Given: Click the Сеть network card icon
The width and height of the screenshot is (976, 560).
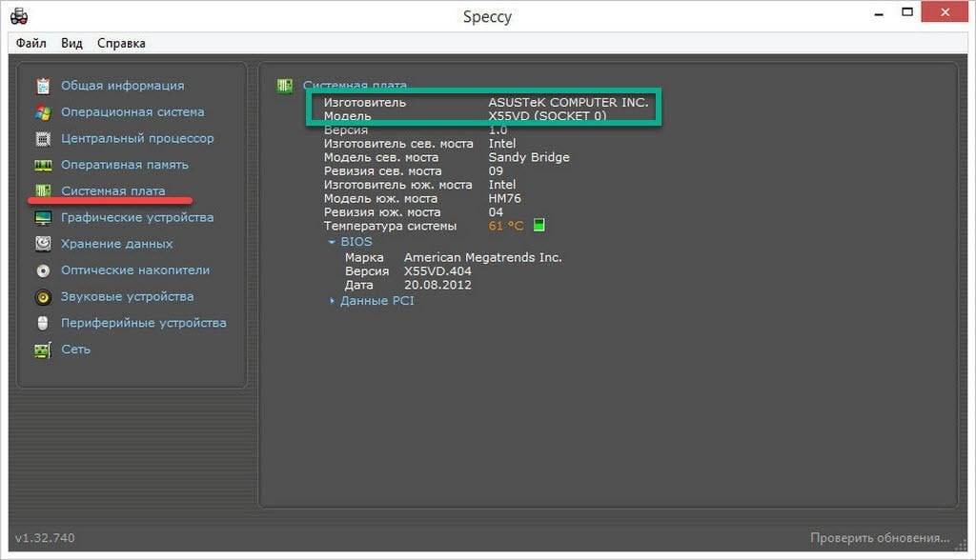Looking at the screenshot, I should click(43, 350).
